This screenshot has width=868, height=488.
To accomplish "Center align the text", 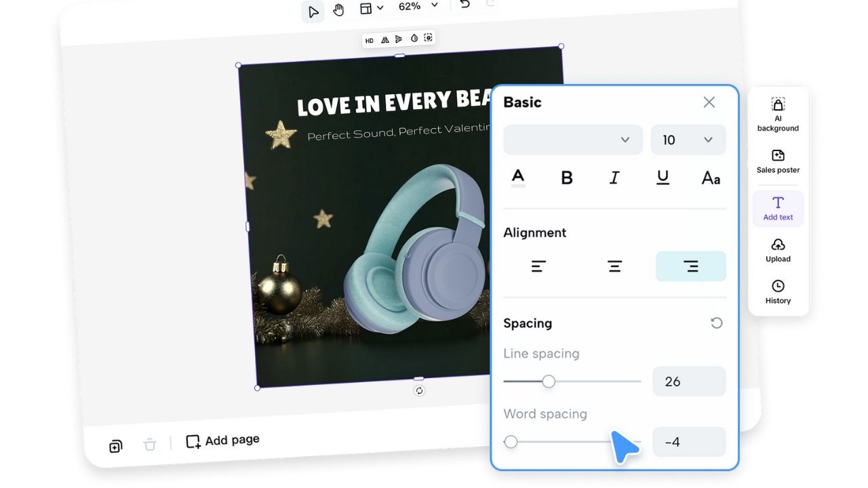I will coord(614,266).
